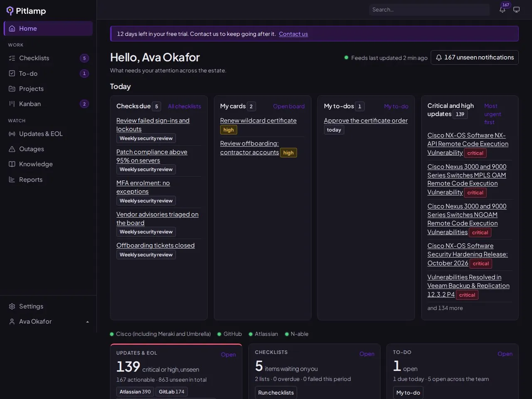532x399 pixels.
Task: Open the notifications bell in top bar
Action: tap(502, 10)
